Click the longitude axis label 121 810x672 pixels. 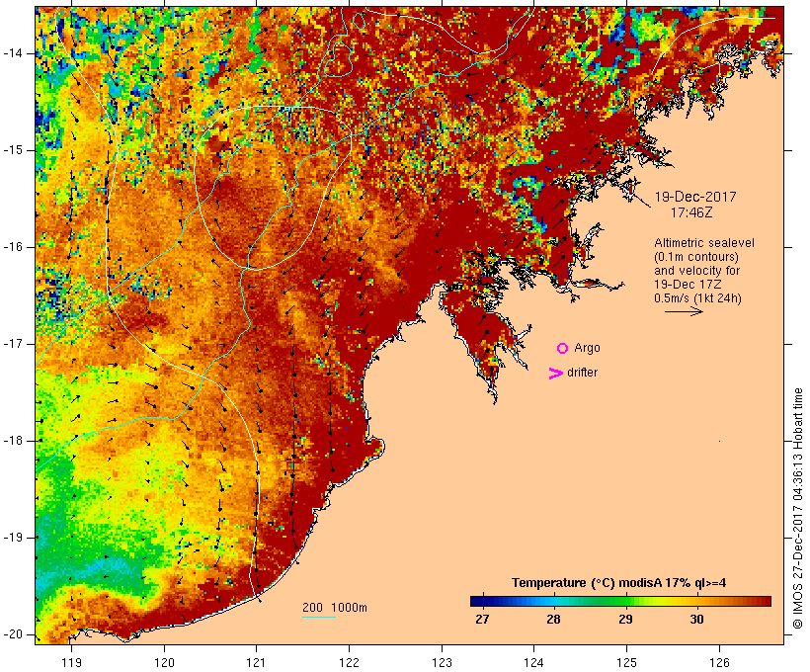[256, 663]
